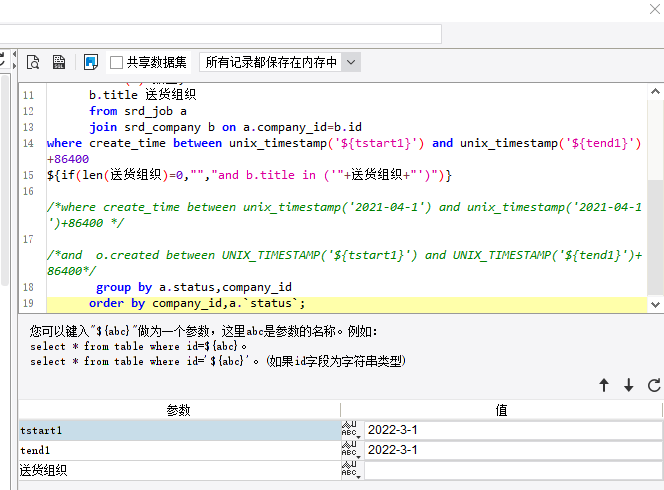The image size is (664, 490).
Task: Move parameter up with the up arrow
Action: [x=604, y=385]
